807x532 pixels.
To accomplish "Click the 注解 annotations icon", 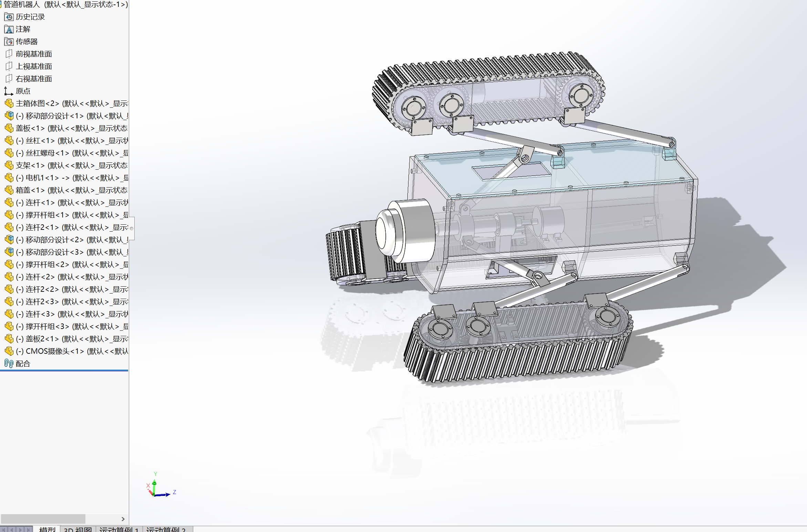I will coord(9,29).
